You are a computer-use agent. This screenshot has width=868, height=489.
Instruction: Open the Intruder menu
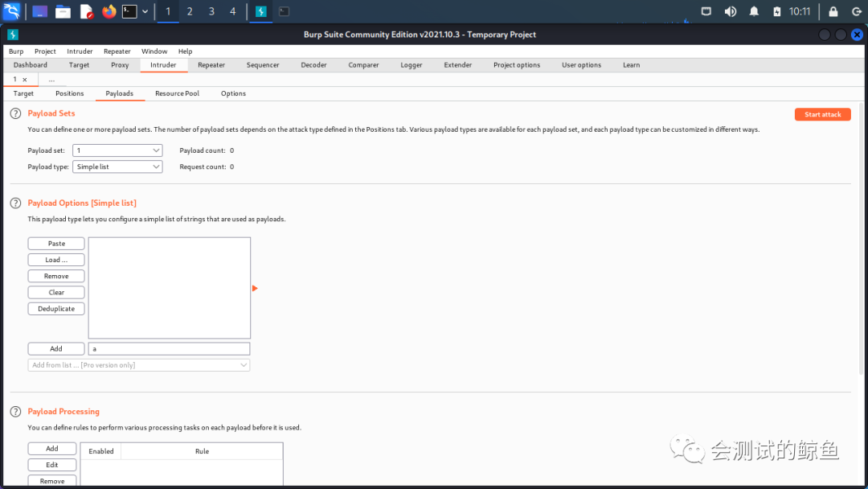click(80, 51)
